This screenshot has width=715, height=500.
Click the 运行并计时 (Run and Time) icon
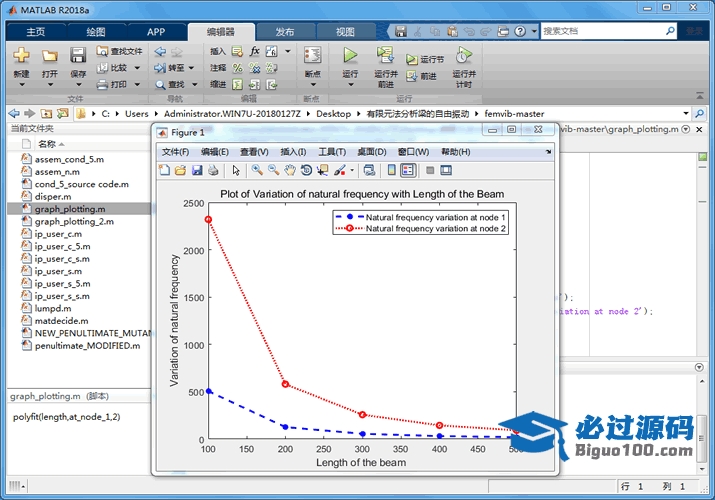[x=464, y=55]
